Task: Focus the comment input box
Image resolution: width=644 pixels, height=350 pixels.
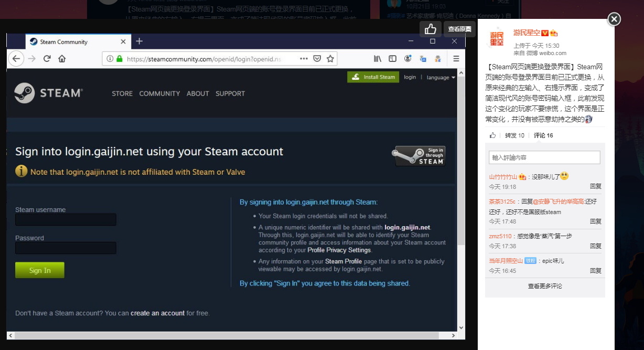Action: [544, 157]
